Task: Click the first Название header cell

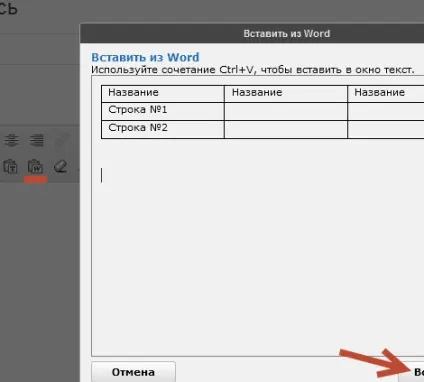Action: click(163, 94)
